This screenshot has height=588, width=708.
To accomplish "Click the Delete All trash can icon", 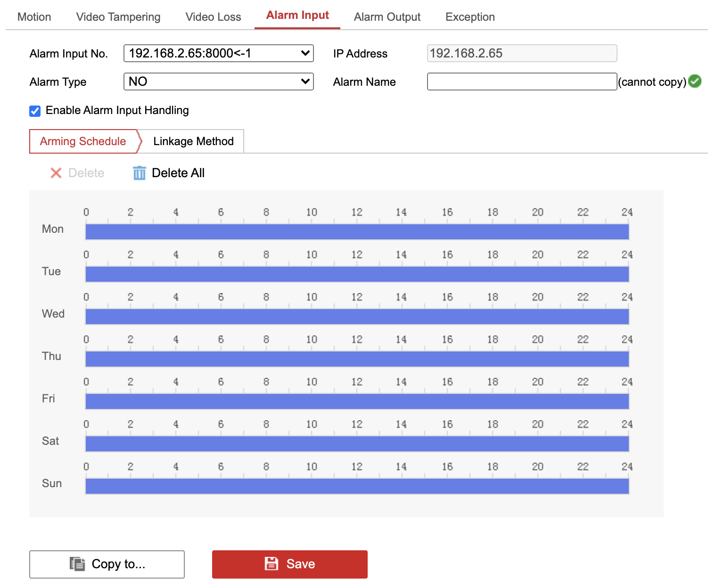I will coord(139,173).
